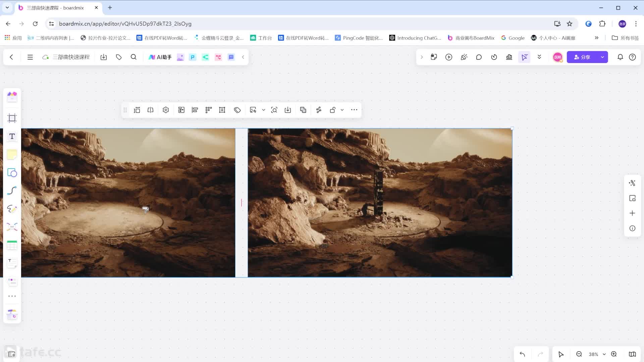
Task: Open the board search magnifier
Action: click(133, 57)
